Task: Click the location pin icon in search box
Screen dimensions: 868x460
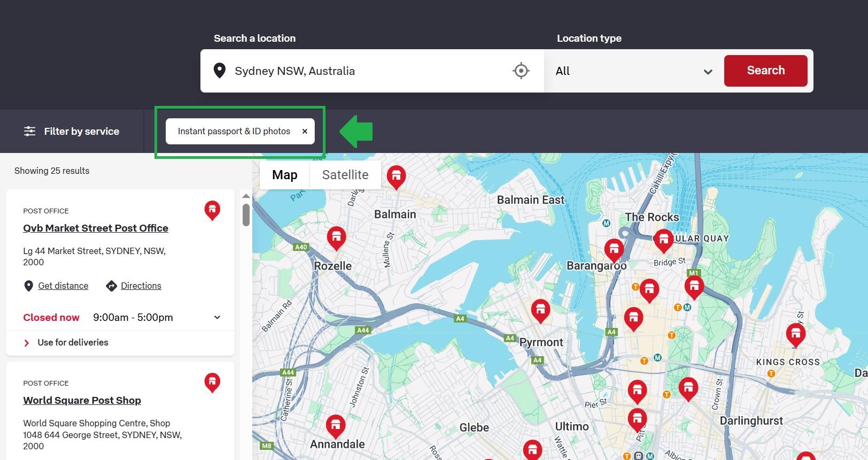Action: [x=219, y=71]
